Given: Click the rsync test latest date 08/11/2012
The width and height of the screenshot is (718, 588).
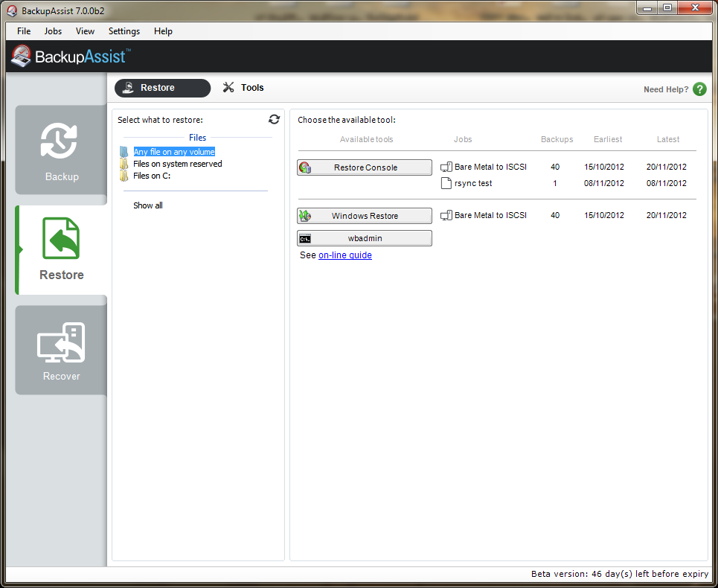Looking at the screenshot, I should [x=666, y=183].
